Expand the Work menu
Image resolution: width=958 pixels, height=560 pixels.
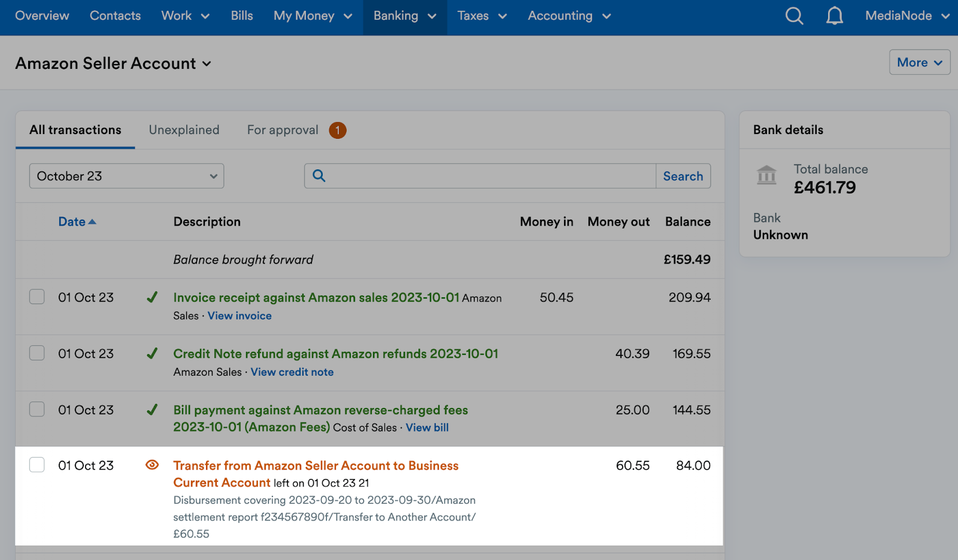coord(185,16)
